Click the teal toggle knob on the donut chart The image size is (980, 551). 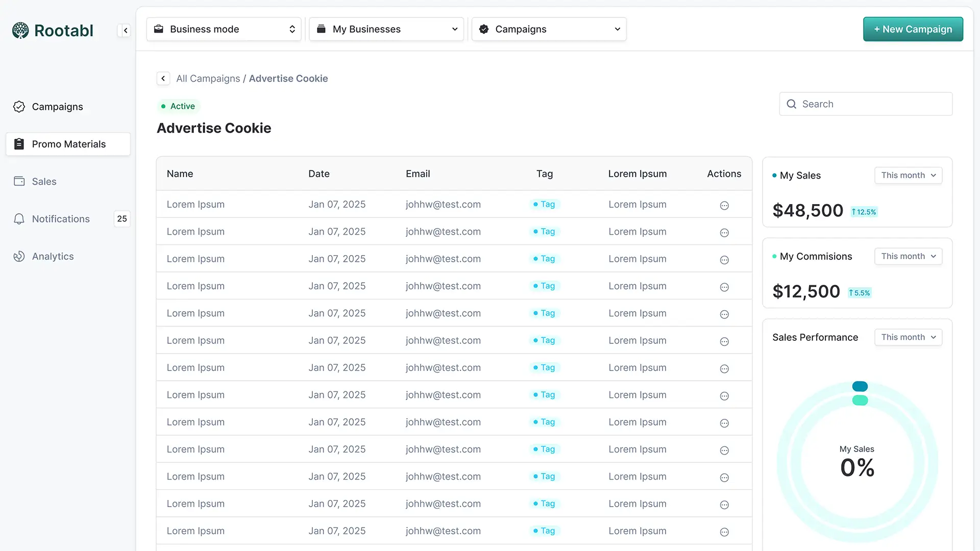[860, 386]
